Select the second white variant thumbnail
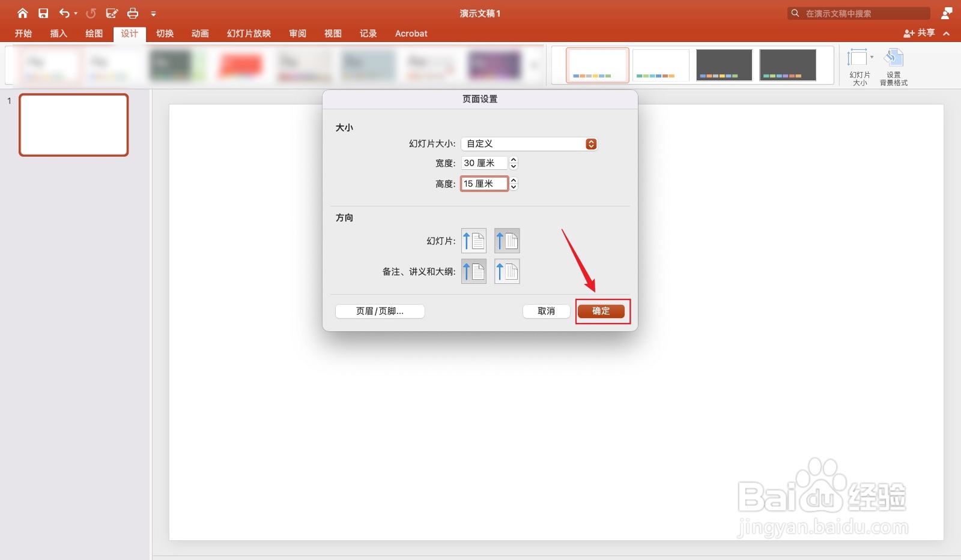This screenshot has width=961, height=560. tap(661, 65)
